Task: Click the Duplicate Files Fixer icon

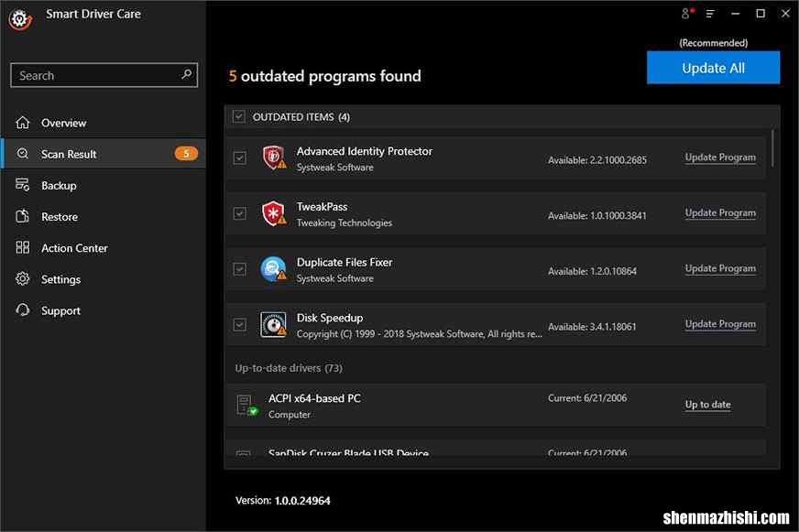Action: [274, 268]
